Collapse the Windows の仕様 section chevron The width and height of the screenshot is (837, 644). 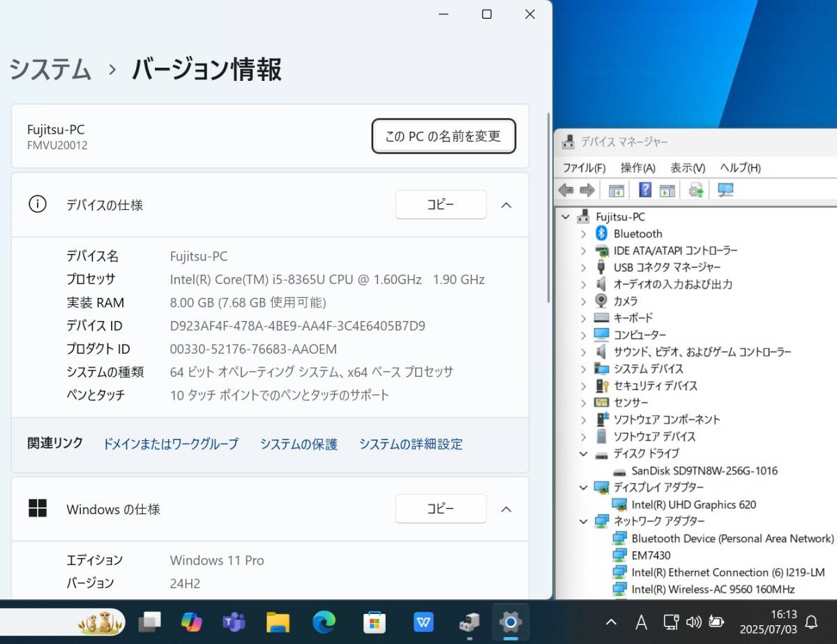[x=506, y=509]
